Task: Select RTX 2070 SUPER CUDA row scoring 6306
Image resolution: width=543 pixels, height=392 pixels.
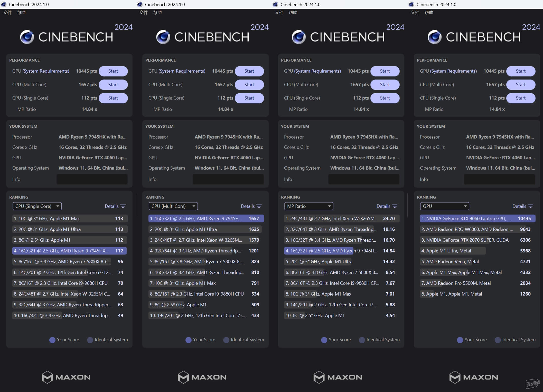Action: coord(478,240)
